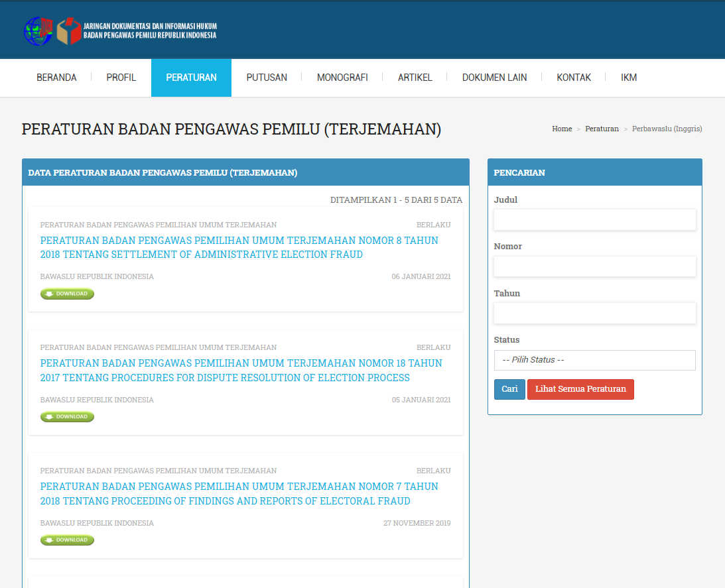Open the Findings and Reports of Electoral Fraud regulation

(x=238, y=493)
